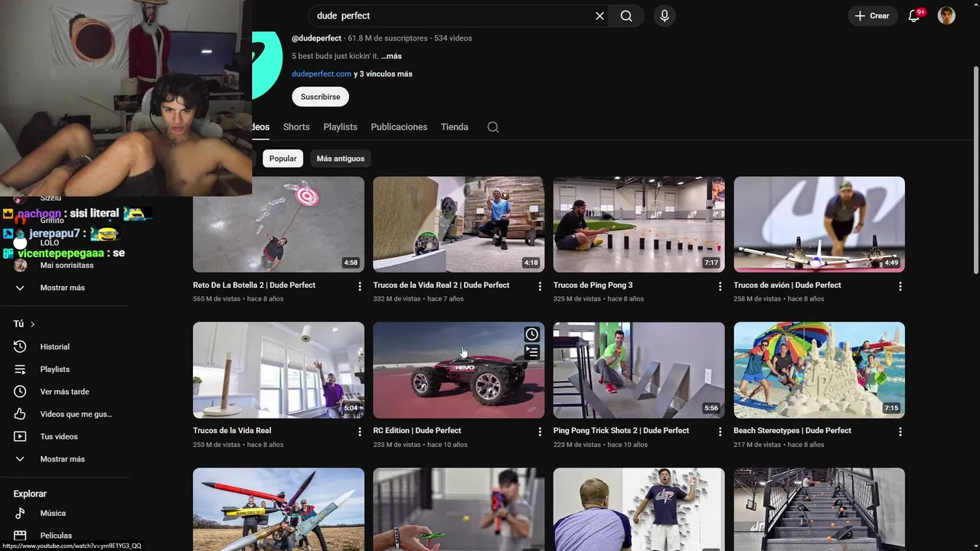Open options menu for Ping Pong Trick Shots 2
Viewport: 980px width, 551px height.
(x=720, y=432)
